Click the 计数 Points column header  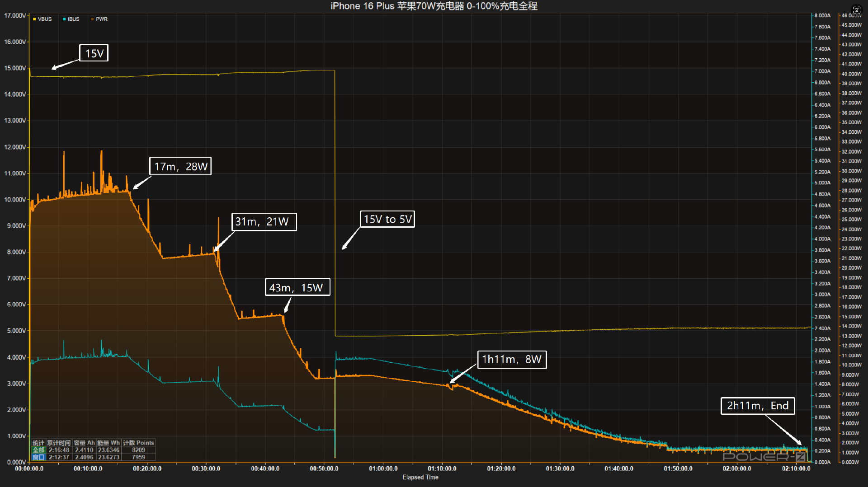(138, 443)
